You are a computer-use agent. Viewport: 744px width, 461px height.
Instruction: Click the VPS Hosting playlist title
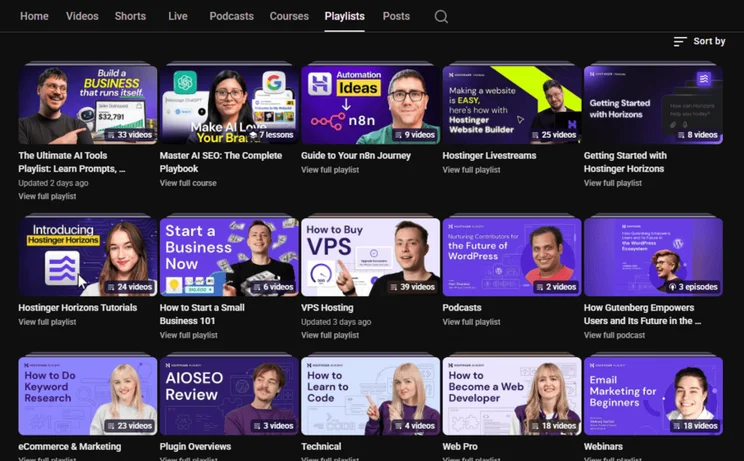tap(327, 308)
